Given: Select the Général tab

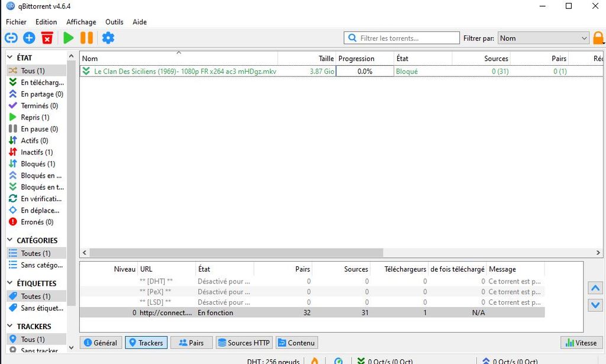Looking at the screenshot, I should click(x=101, y=343).
